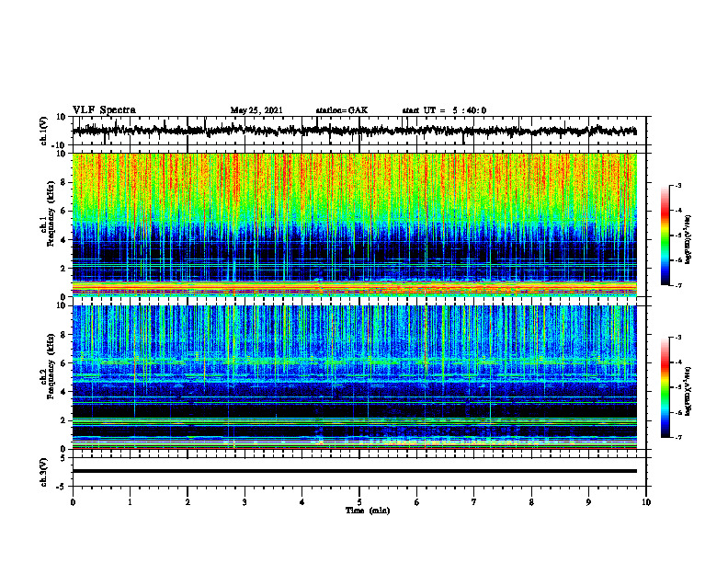Click the -5 label on ch.1 colorbar
Image resolution: width=728 pixels, height=563 pixels.
[x=678, y=236]
